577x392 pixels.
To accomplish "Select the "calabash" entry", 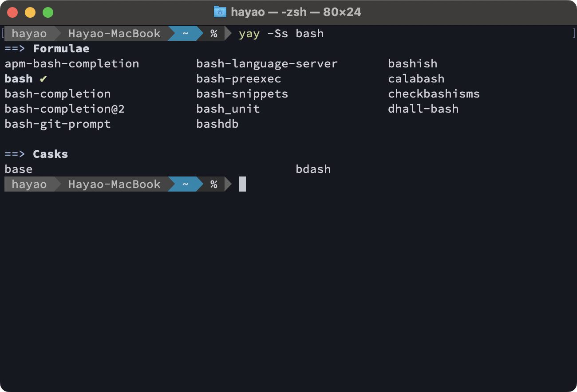I will click(416, 79).
